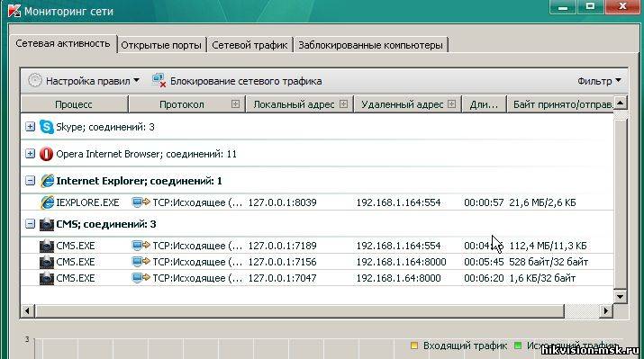
Task: Click the Opera browser icon in list
Action: 47,154
